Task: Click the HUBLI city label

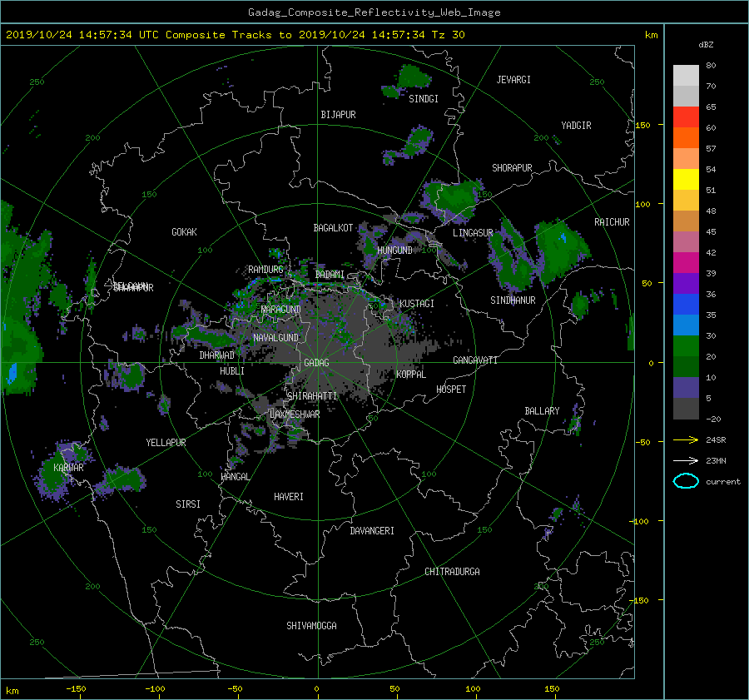Action: tap(232, 371)
